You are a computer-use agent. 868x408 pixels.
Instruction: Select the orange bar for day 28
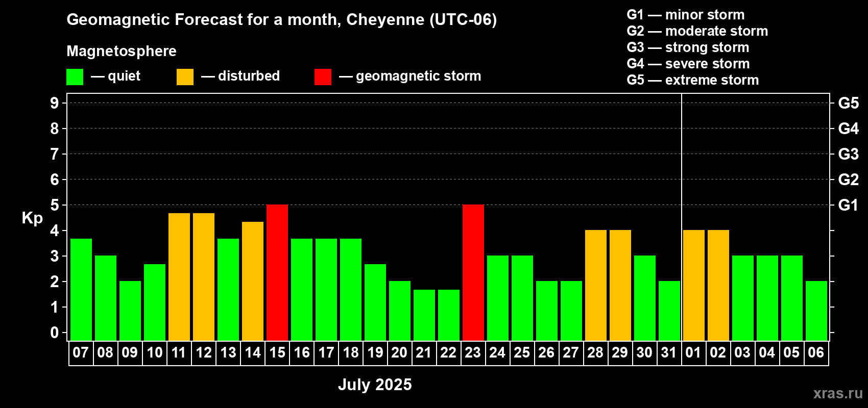(x=596, y=285)
